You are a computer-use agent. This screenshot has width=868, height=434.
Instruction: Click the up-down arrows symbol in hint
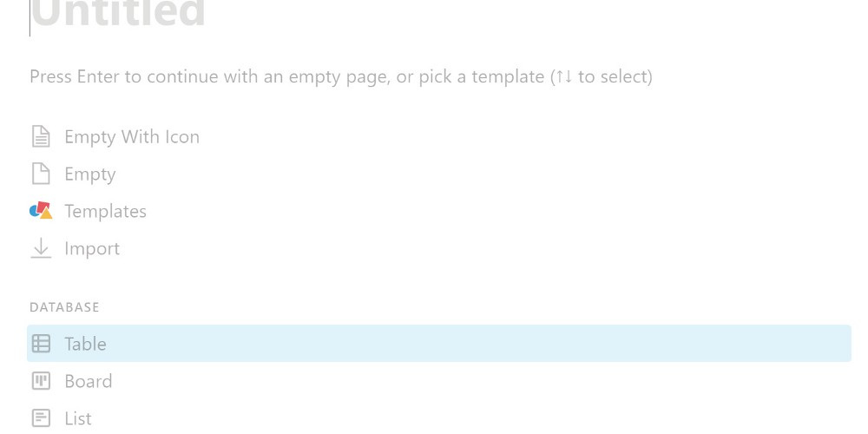tap(564, 76)
